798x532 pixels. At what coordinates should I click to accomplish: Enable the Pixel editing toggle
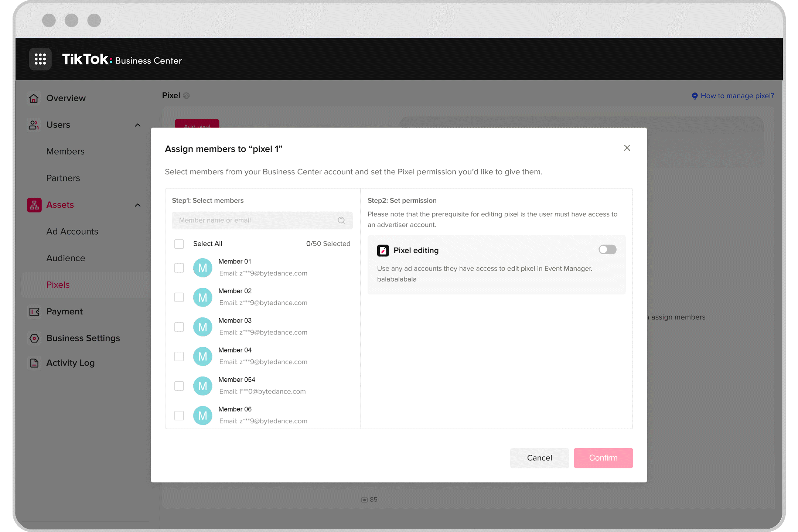click(607, 249)
